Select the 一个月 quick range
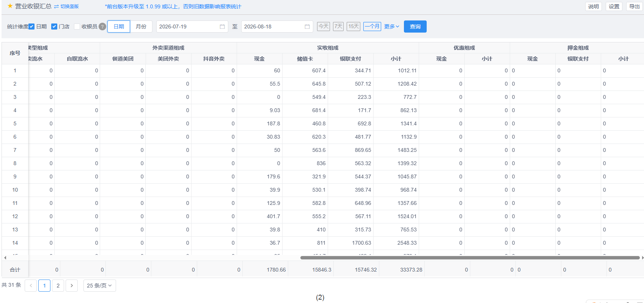 372,26
